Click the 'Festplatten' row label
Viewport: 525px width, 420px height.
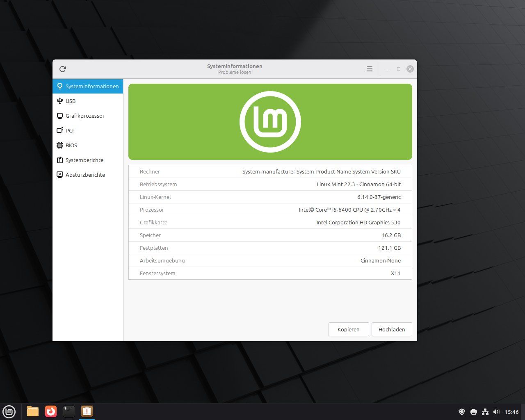154,248
